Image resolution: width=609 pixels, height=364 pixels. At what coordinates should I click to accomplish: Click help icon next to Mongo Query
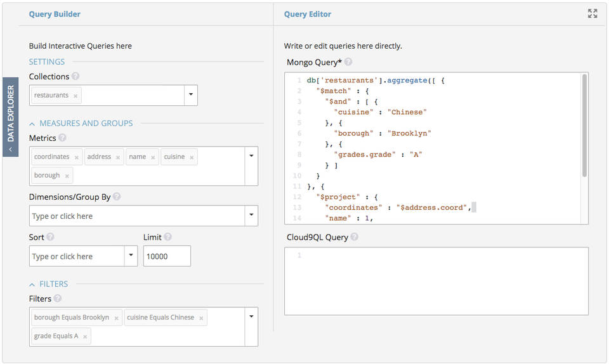tap(348, 62)
